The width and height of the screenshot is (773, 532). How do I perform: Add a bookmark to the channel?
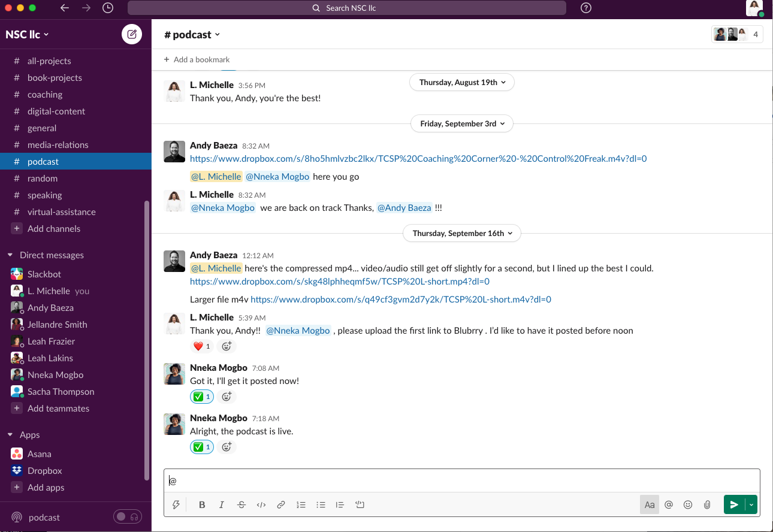pyautogui.click(x=197, y=59)
